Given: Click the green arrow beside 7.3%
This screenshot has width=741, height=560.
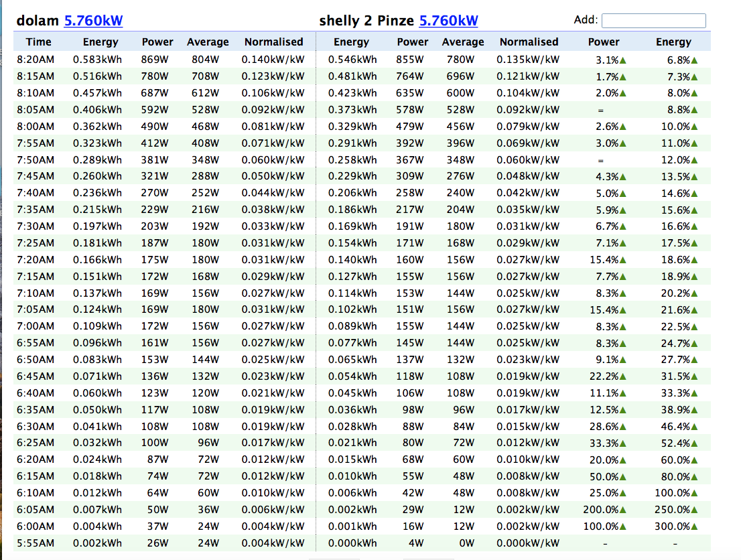Looking at the screenshot, I should [x=694, y=77].
